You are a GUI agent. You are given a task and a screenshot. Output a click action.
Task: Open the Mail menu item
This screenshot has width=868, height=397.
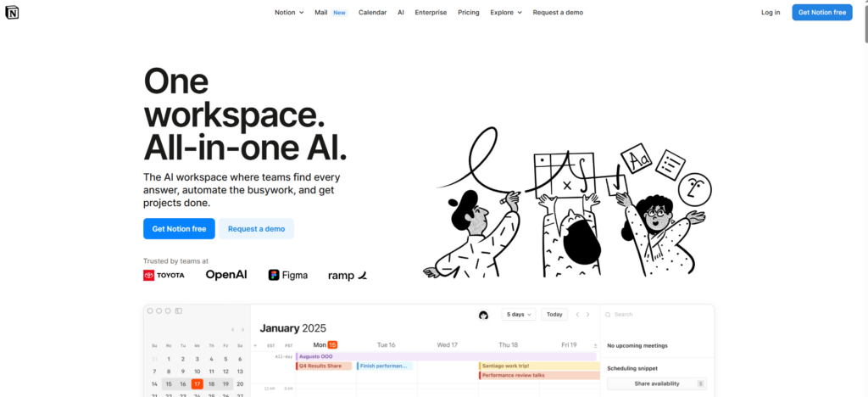[x=321, y=13]
